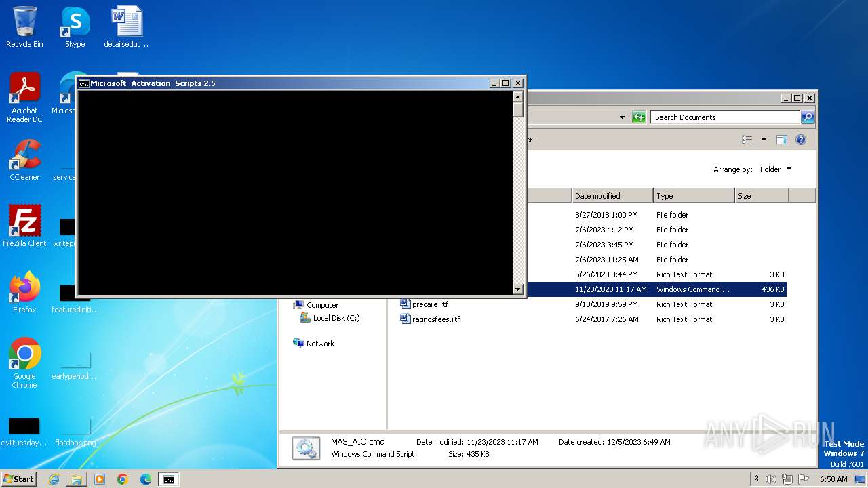Change view icon in Explorer toolbar

tap(747, 140)
